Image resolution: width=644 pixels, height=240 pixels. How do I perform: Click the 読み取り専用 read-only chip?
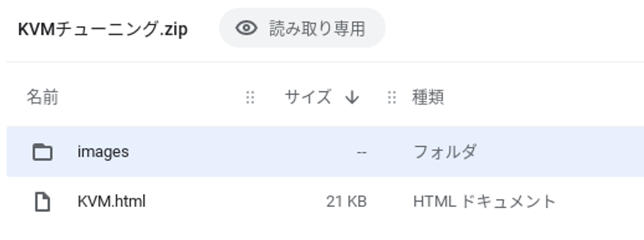click(x=302, y=28)
